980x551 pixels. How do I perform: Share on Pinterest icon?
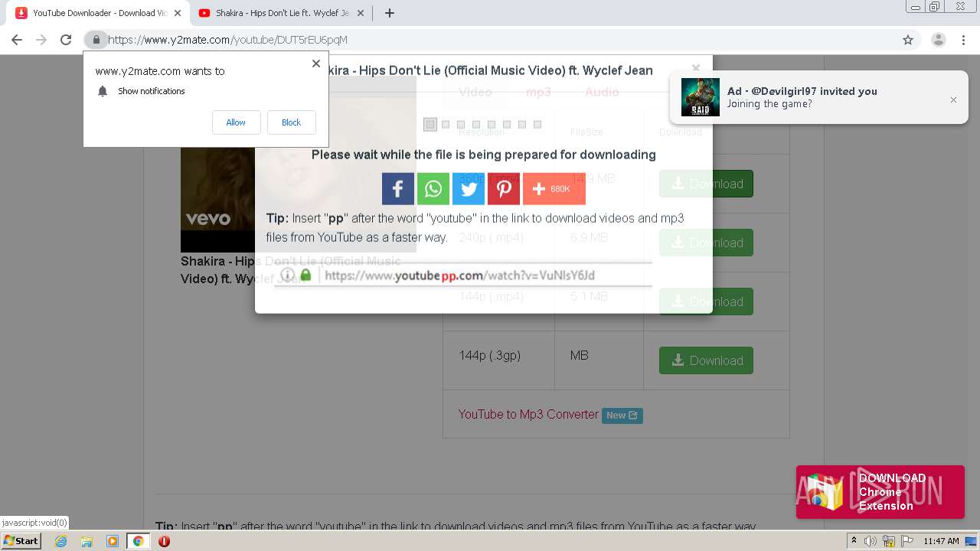(504, 189)
